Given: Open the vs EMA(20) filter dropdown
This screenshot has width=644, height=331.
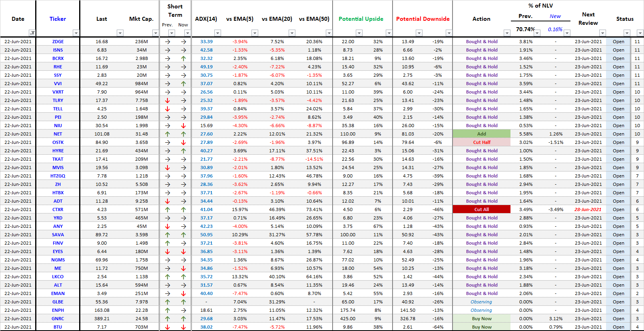Looking at the screenshot, I should tap(292, 33).
